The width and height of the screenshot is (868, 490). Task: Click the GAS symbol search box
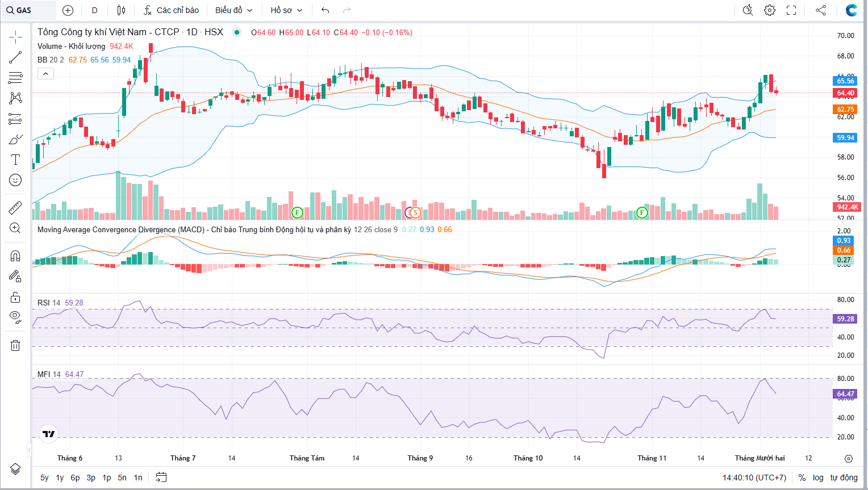tap(28, 10)
